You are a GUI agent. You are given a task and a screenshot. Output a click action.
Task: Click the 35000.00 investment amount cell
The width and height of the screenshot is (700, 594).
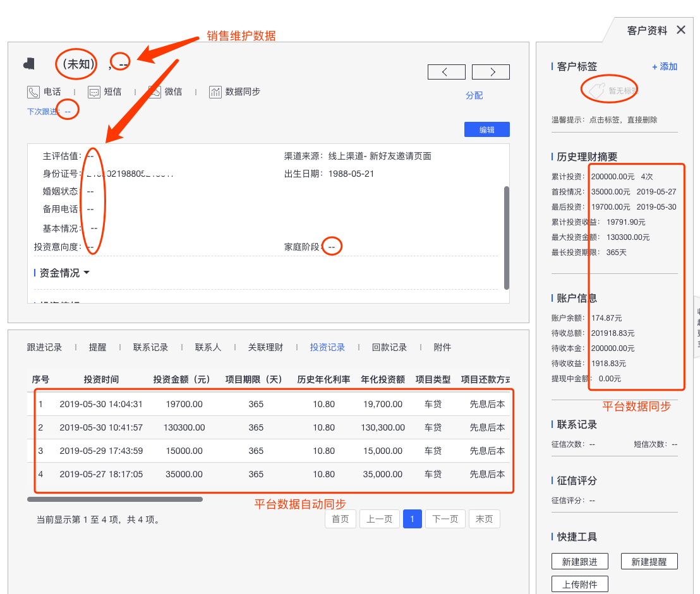point(184,474)
